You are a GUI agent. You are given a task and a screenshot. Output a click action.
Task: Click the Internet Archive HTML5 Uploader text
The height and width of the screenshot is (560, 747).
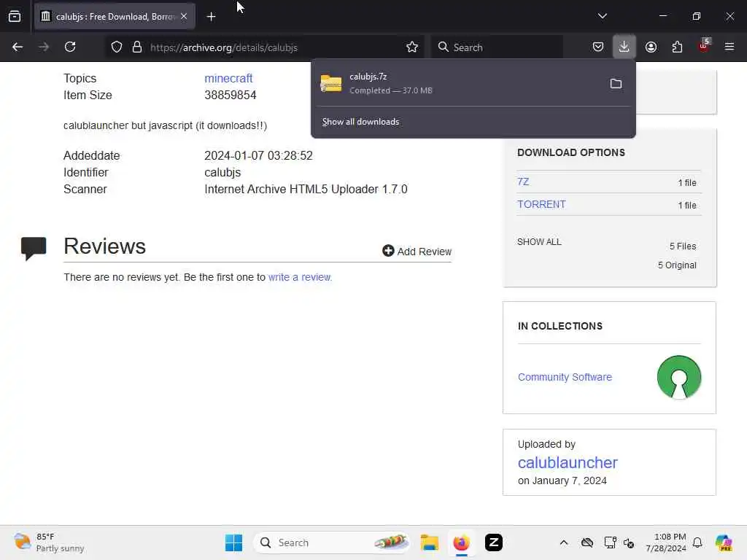click(306, 189)
